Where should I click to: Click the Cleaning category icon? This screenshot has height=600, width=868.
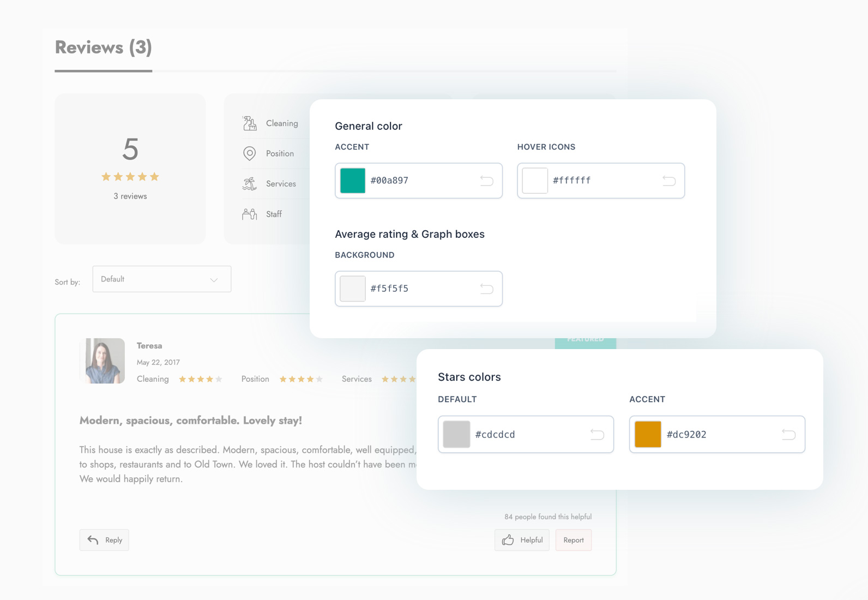[250, 123]
